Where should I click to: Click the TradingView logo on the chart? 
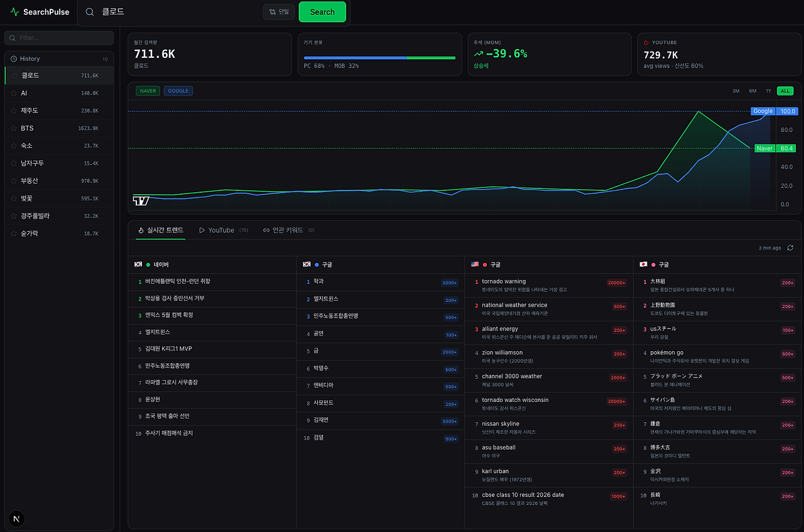click(x=141, y=201)
